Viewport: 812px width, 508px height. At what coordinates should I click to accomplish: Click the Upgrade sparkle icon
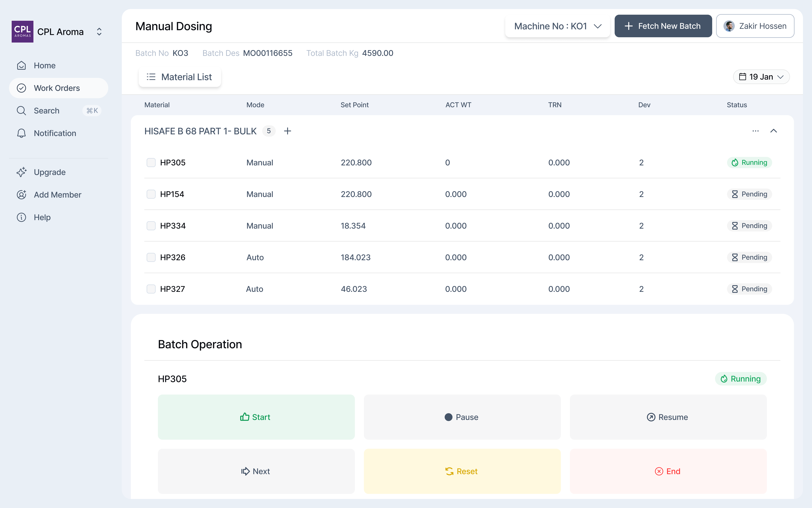[21, 172]
